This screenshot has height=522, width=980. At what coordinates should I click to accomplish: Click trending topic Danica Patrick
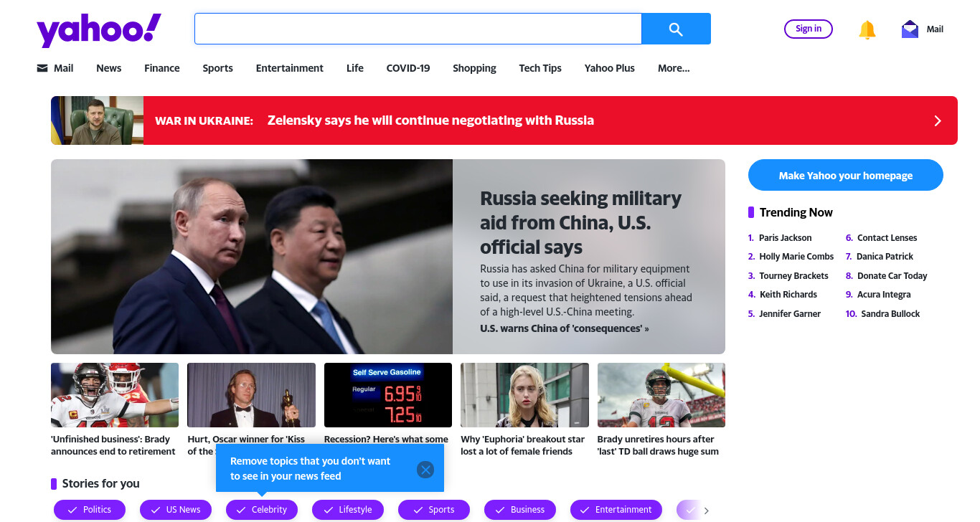[x=885, y=257]
